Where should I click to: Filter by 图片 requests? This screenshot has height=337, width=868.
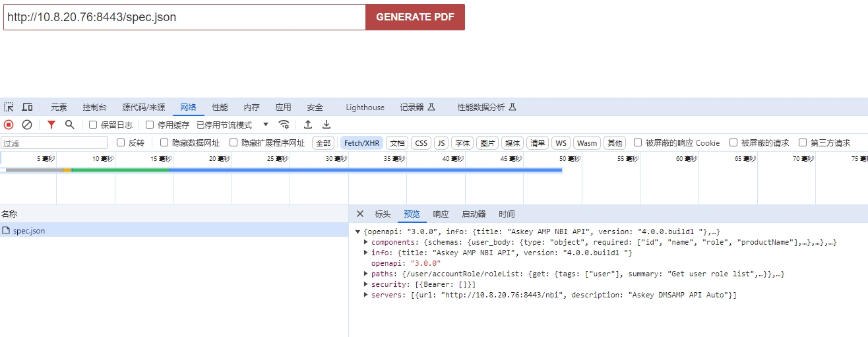coord(487,142)
